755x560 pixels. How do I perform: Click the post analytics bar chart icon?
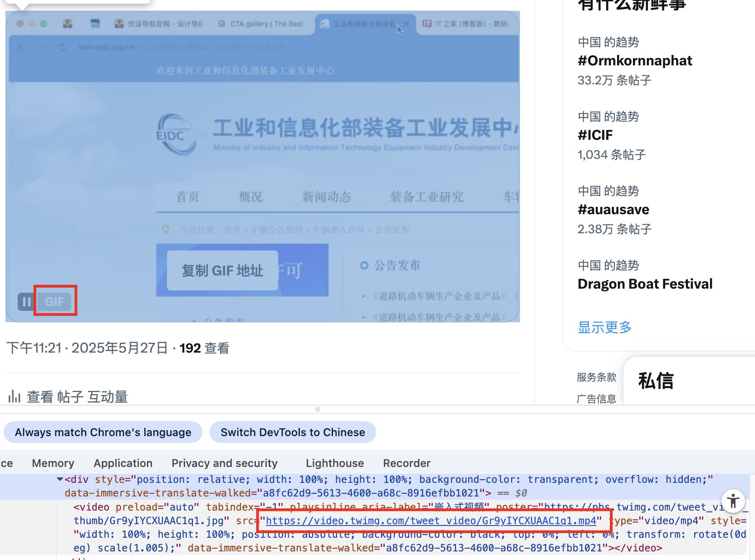point(14,397)
